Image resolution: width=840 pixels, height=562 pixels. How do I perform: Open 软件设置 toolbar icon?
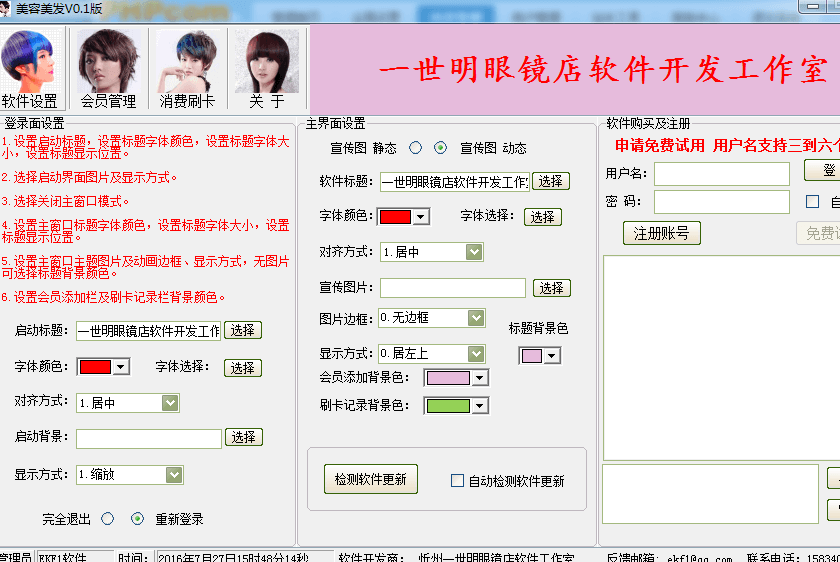click(30, 68)
